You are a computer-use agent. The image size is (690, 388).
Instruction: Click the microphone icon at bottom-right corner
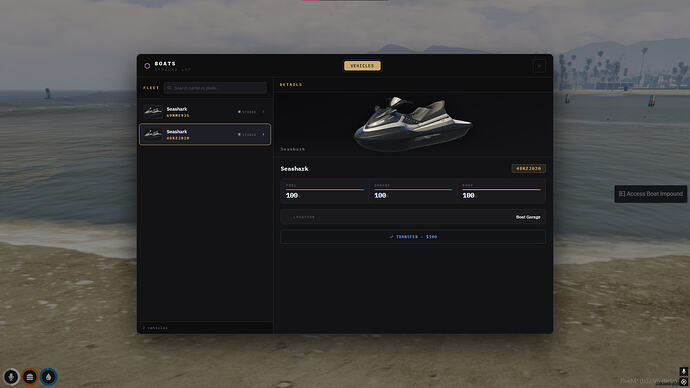(683, 371)
